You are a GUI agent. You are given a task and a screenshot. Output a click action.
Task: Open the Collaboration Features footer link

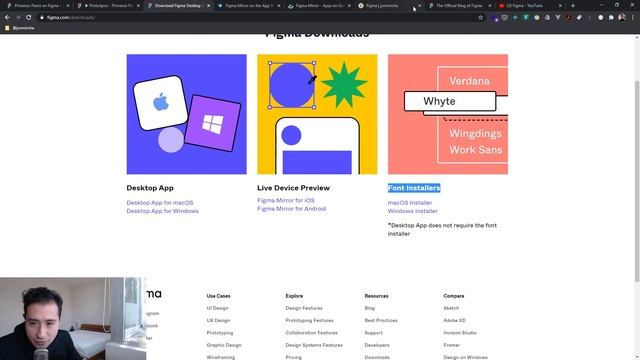[311, 333]
